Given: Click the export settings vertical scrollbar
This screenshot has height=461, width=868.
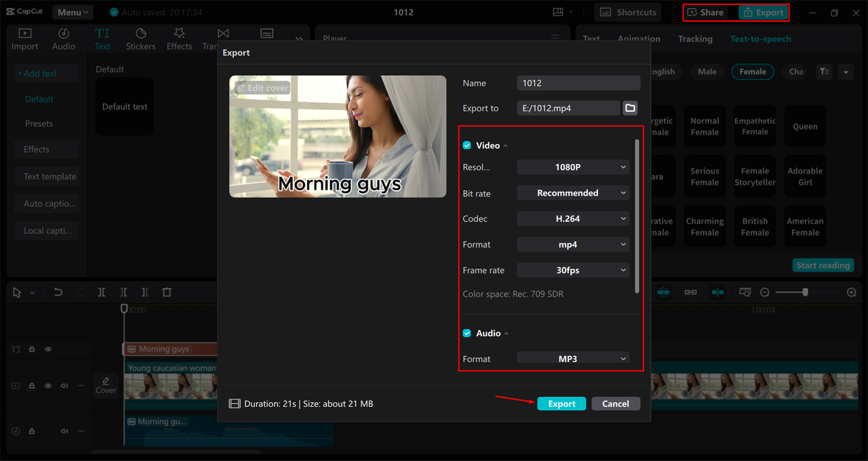Looking at the screenshot, I should 637,216.
